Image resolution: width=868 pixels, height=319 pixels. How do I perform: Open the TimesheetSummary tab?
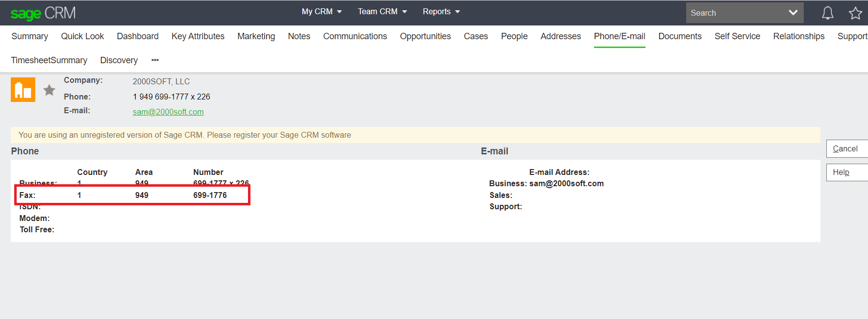coord(49,60)
